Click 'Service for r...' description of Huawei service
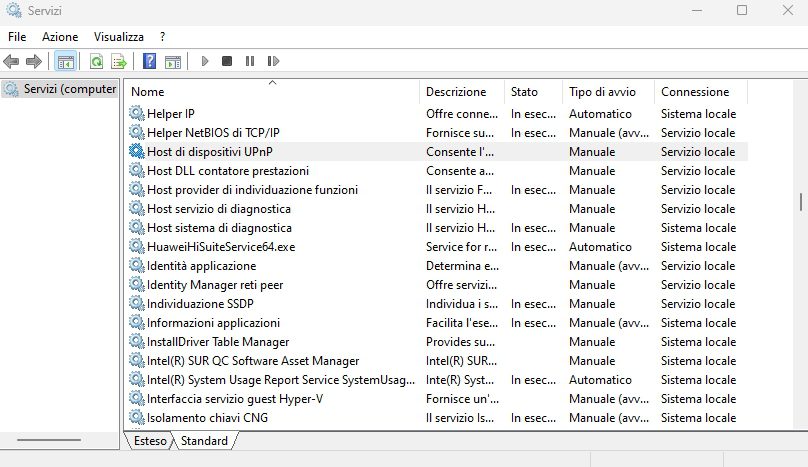The width and height of the screenshot is (808, 467). [x=462, y=247]
